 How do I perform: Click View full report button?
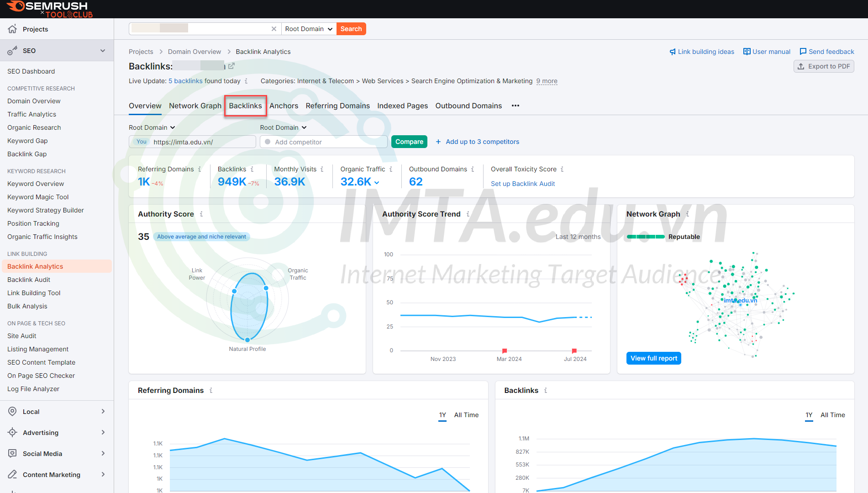(654, 358)
